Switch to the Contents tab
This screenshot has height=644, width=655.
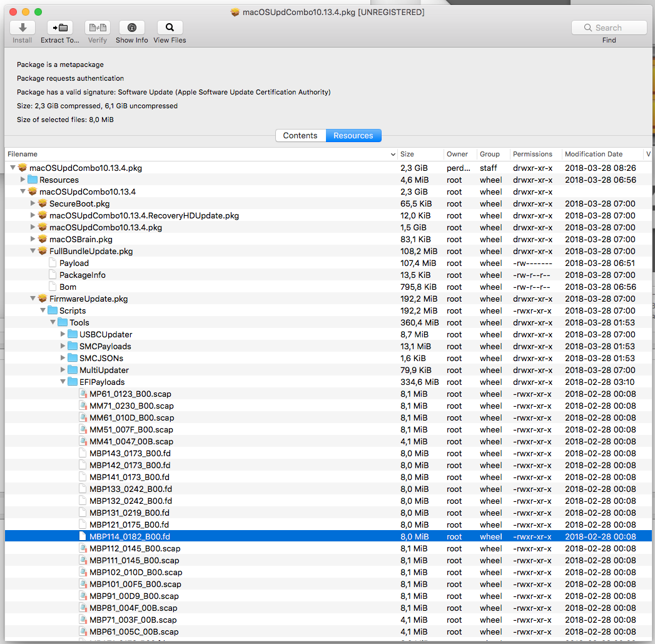[300, 135]
